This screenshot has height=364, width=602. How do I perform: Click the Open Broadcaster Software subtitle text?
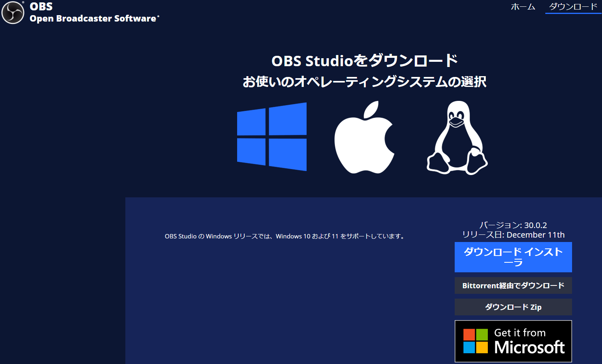(x=94, y=18)
